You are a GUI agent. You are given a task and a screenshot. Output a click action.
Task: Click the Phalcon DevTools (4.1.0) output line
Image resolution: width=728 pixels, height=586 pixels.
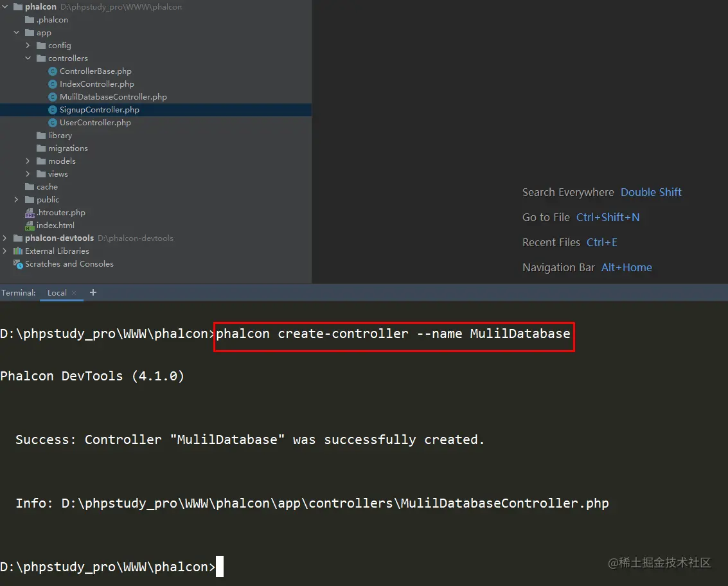point(92,376)
